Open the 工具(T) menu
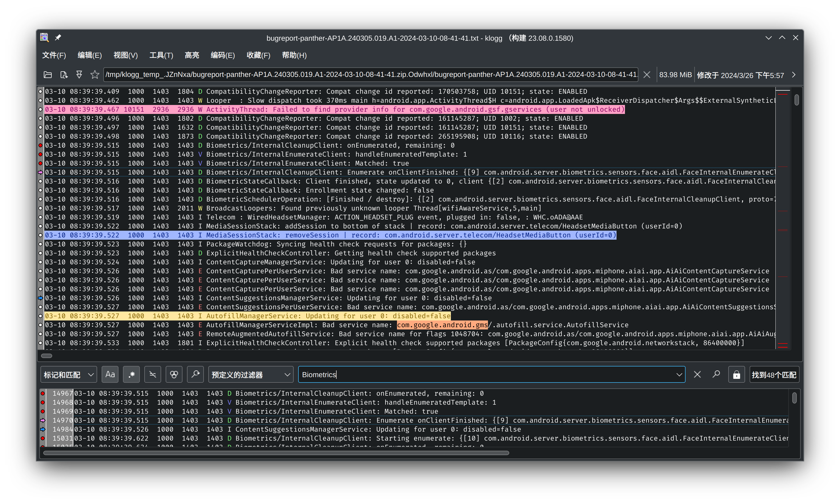The width and height of the screenshot is (840, 504). point(161,55)
